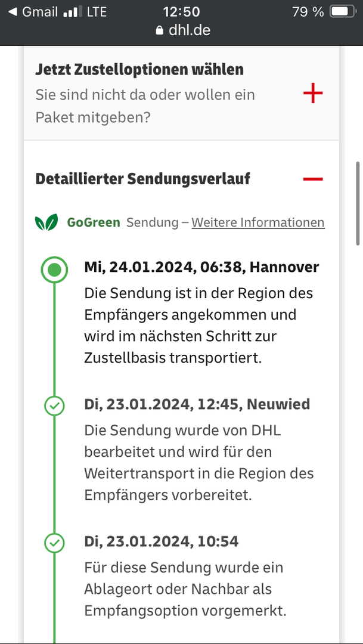The height and width of the screenshot is (644, 363).
Task: Tap the Mi, 24.01.2024 Hannover entry title
Action: coord(201,268)
